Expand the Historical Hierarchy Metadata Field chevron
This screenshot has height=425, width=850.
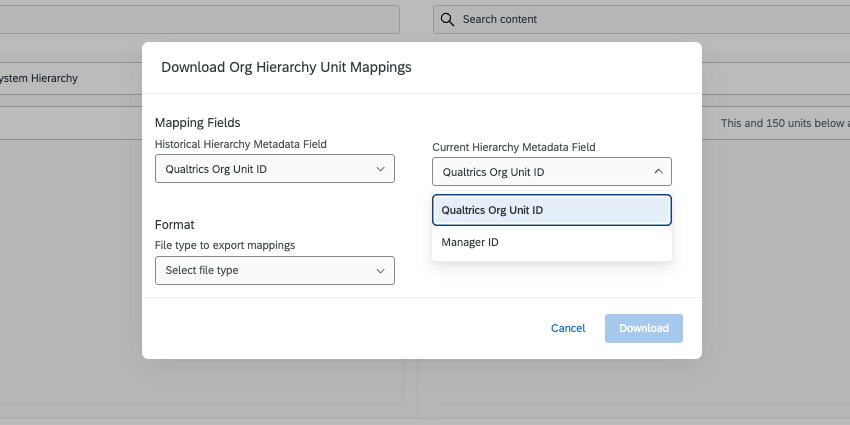380,169
